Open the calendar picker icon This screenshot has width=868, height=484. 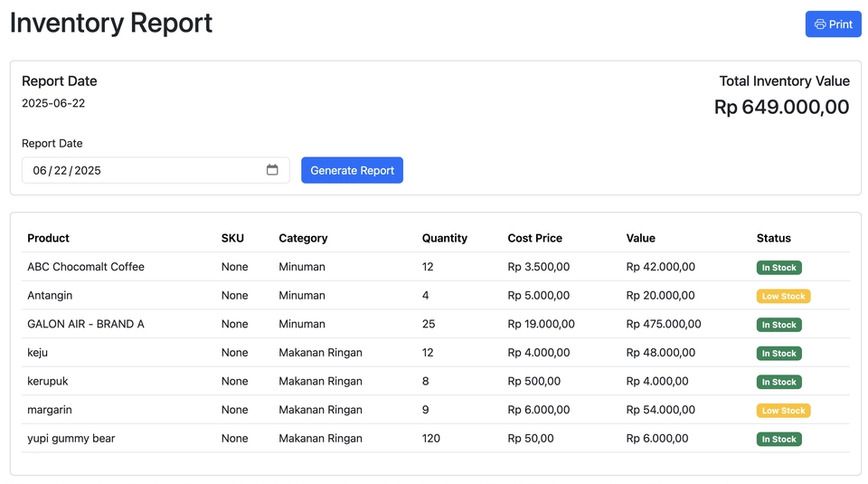coord(272,170)
